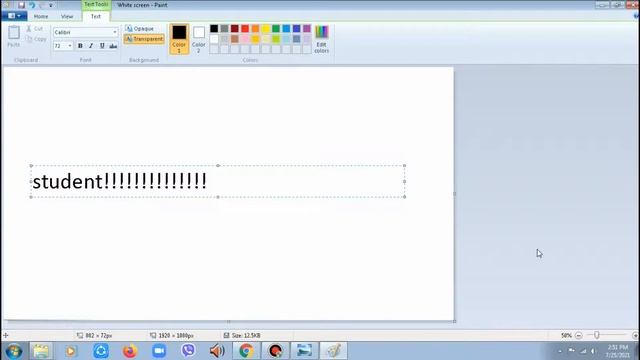640x360 pixels.
Task: Click the media player taskbar icon
Action: pyautogui.click(x=71, y=351)
